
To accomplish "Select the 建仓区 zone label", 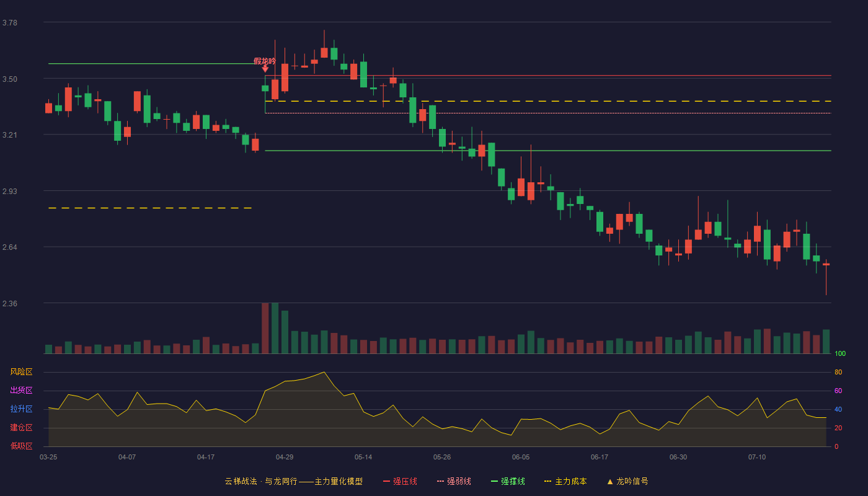I will (x=21, y=428).
